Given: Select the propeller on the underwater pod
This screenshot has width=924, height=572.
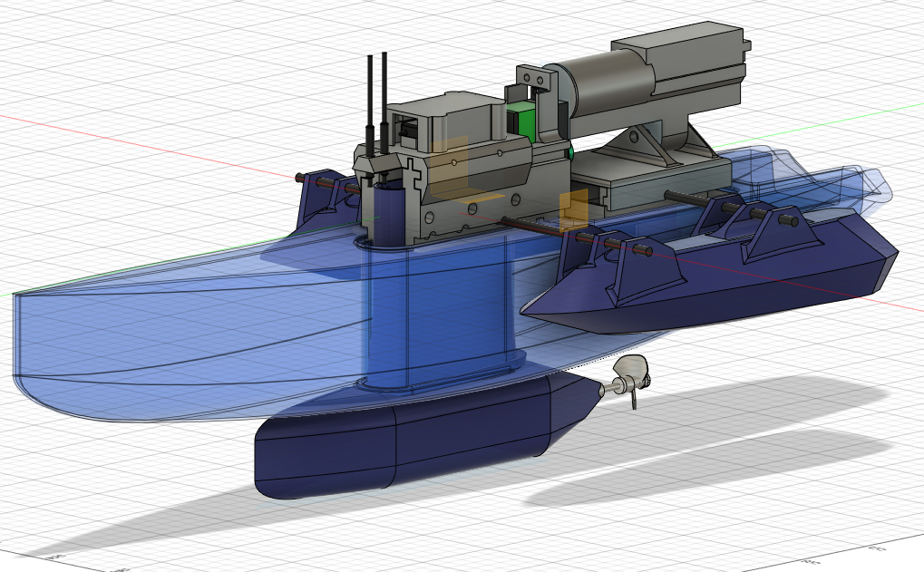Looking at the screenshot, I should tap(630, 380).
